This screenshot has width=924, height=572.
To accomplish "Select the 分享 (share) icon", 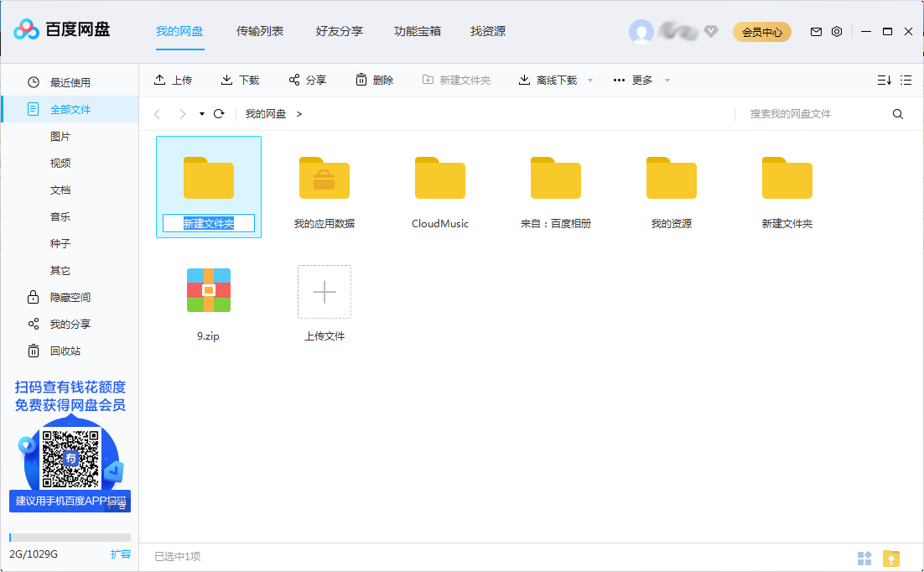I will (293, 80).
